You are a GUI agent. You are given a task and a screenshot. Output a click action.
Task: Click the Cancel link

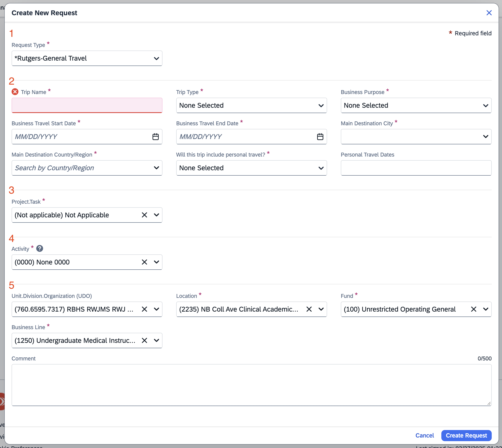tap(424, 435)
